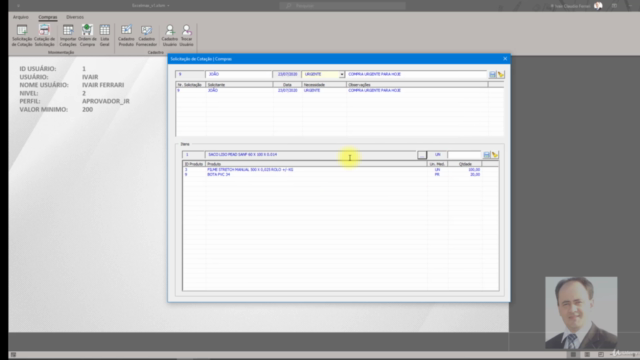Close the Solicitação de Cotação dialog
The height and width of the screenshot is (360, 640).
(x=505, y=59)
